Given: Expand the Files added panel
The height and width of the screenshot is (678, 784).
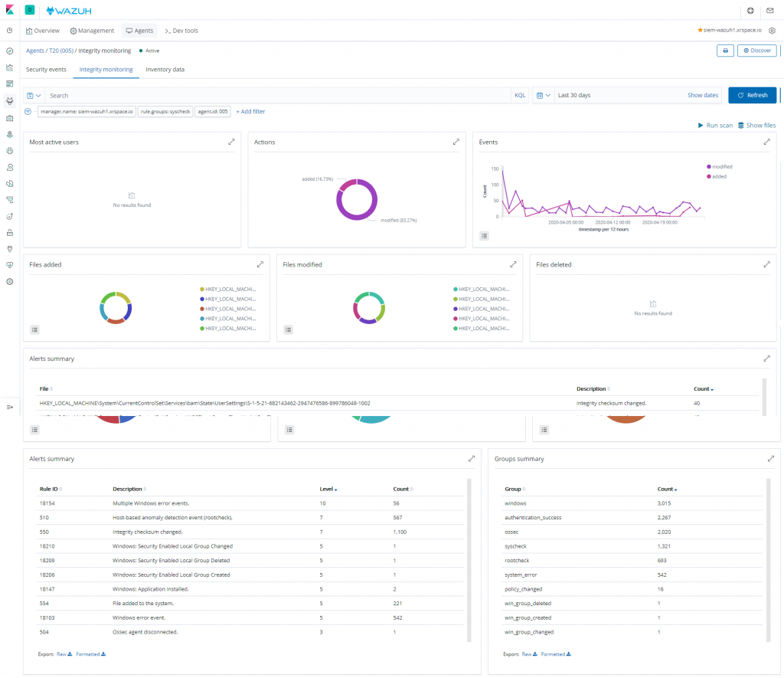Looking at the screenshot, I should (260, 264).
